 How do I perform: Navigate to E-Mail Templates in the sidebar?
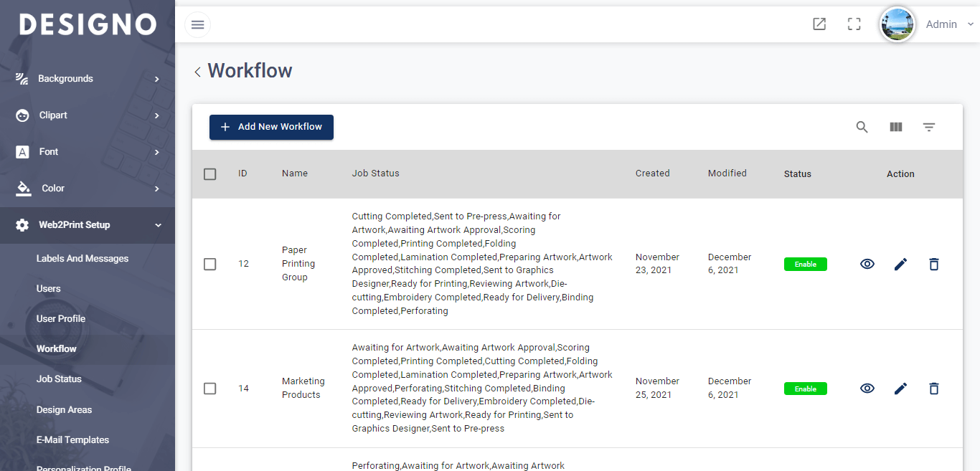click(x=72, y=439)
